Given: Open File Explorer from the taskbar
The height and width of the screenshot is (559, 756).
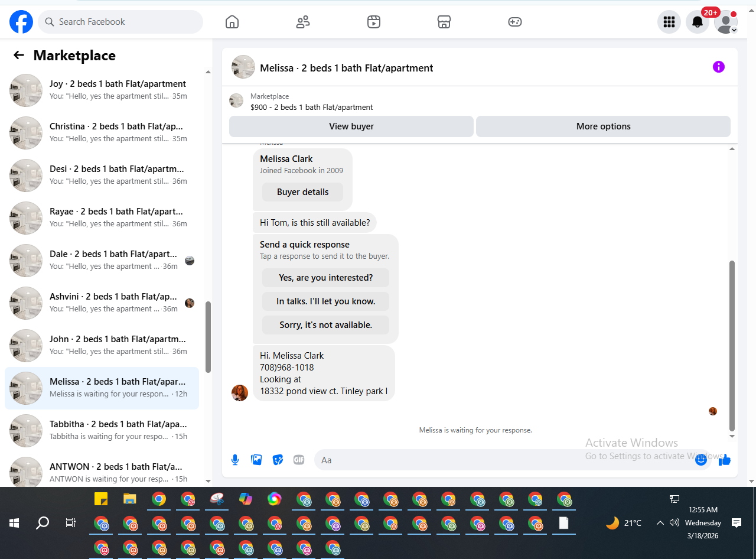Looking at the screenshot, I should click(130, 499).
